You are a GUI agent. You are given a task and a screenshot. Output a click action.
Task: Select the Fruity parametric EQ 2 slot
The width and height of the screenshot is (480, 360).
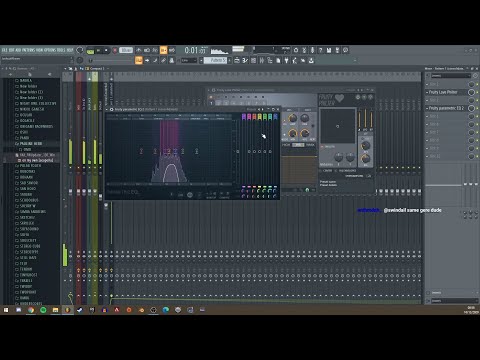tap(447, 108)
